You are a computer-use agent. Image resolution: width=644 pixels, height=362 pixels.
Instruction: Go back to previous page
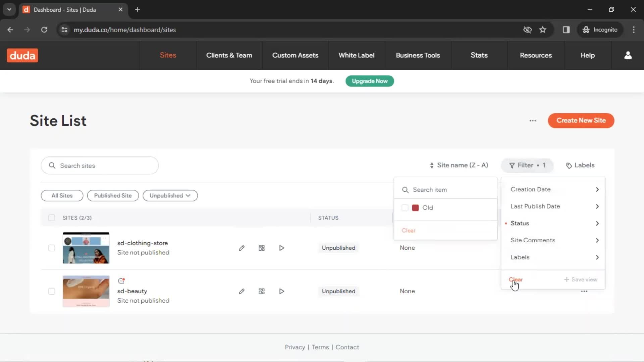click(10, 30)
